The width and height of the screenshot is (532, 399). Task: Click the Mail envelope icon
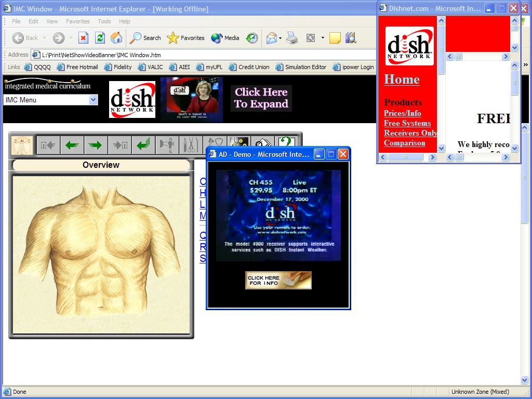coord(271,38)
